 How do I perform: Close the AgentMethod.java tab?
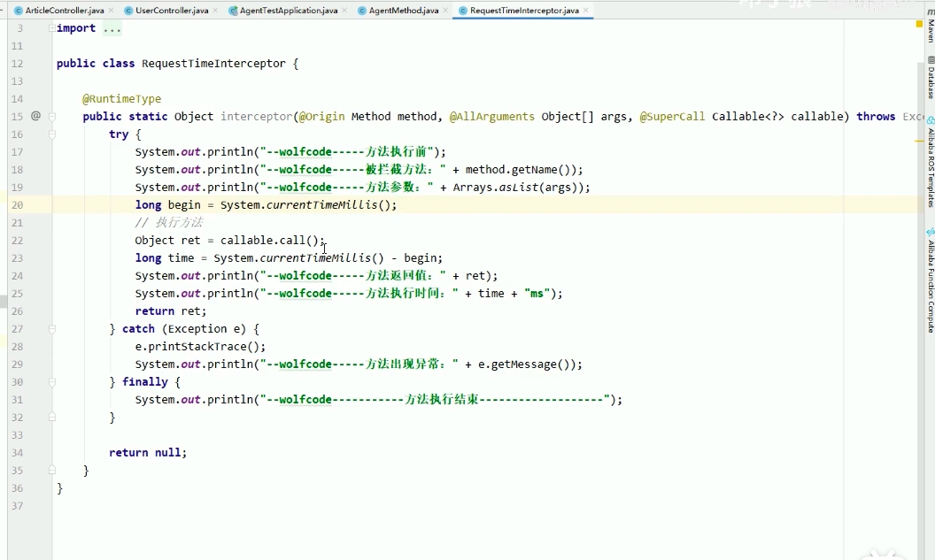tap(446, 11)
